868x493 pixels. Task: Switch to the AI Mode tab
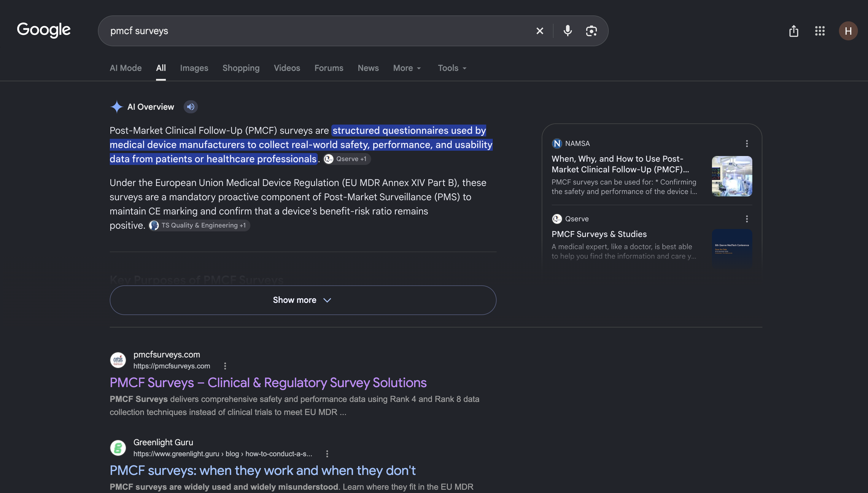point(125,68)
